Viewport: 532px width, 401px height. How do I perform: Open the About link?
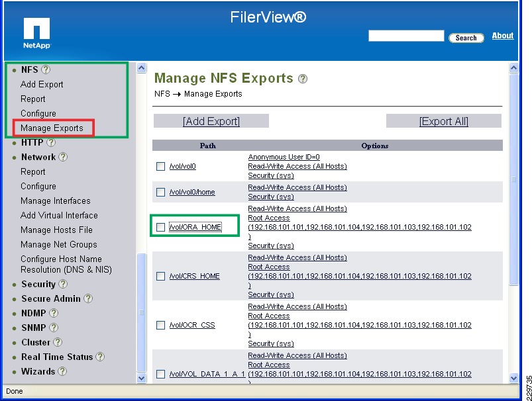[x=503, y=36]
